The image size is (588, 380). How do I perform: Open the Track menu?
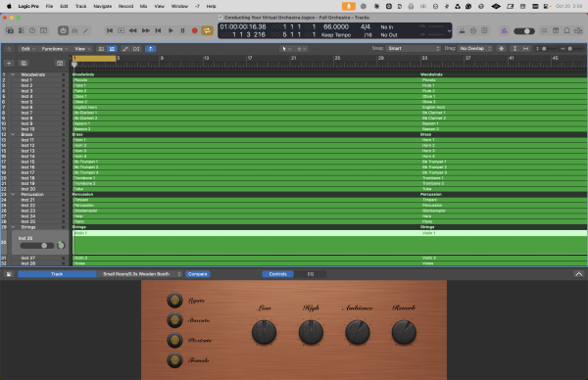click(80, 7)
